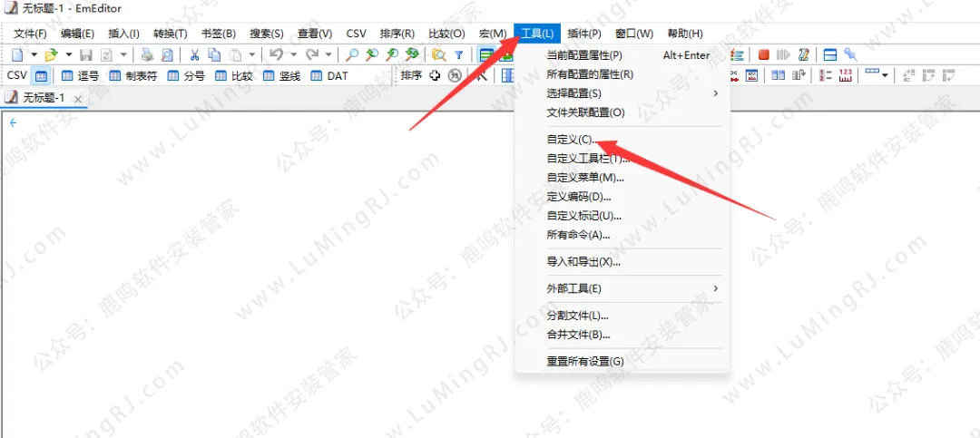This screenshot has width=980, height=438.
Task: Click the Open file folder icon
Action: (51, 55)
